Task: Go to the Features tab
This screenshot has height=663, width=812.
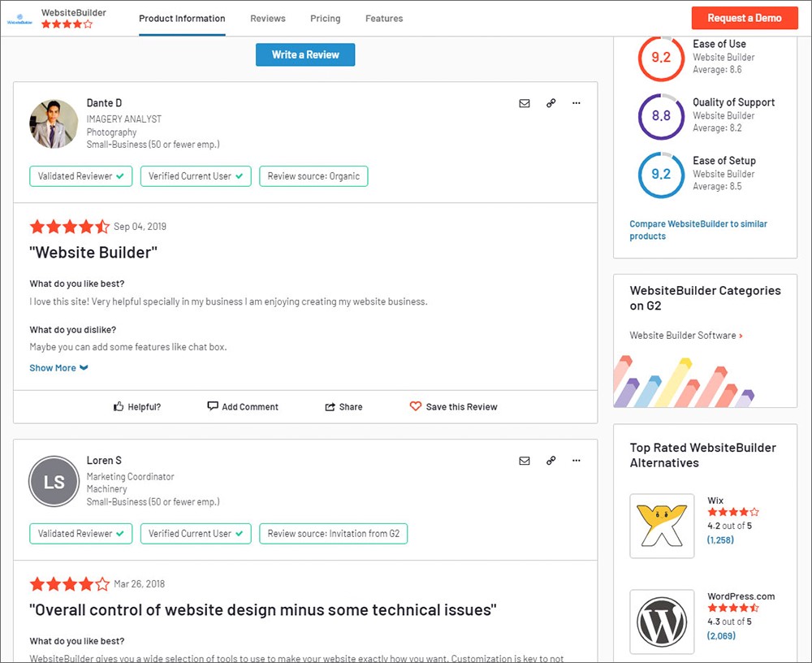Action: 384,19
